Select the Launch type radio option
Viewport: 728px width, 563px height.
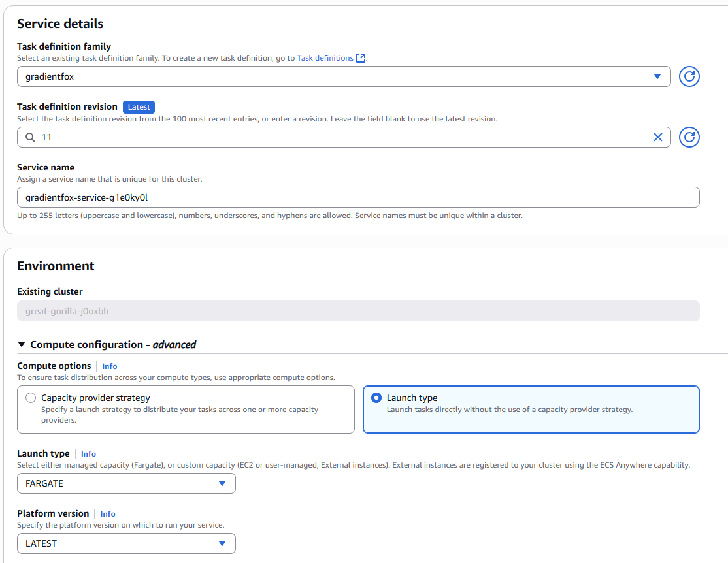[376, 398]
